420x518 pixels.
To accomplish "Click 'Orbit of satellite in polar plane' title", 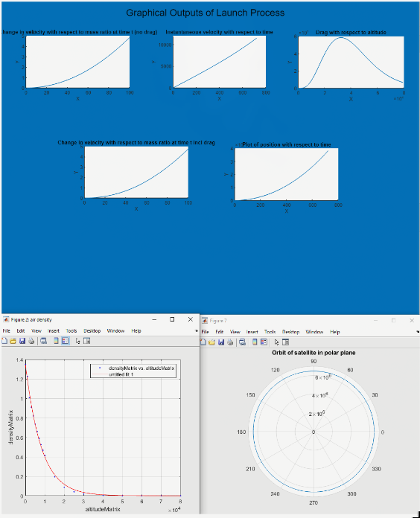I will 314,353.
